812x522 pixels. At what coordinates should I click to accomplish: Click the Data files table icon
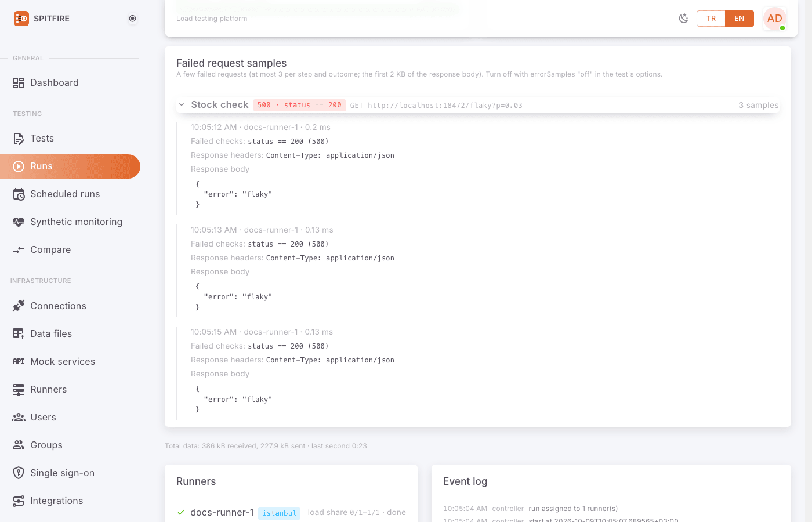click(x=19, y=333)
